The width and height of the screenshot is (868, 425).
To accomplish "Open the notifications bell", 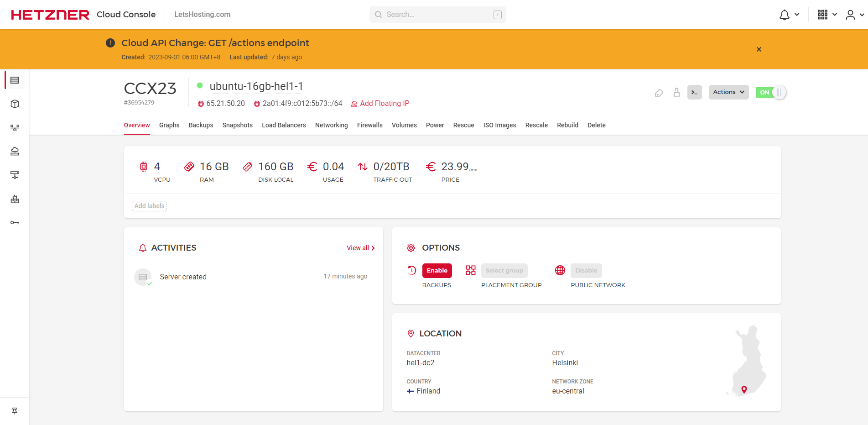I will tap(785, 15).
